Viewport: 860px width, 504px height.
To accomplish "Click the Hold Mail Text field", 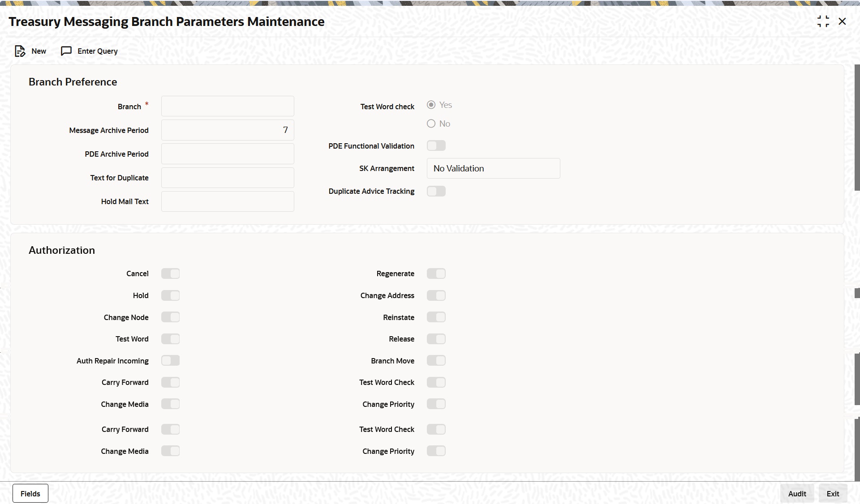I will (x=228, y=201).
